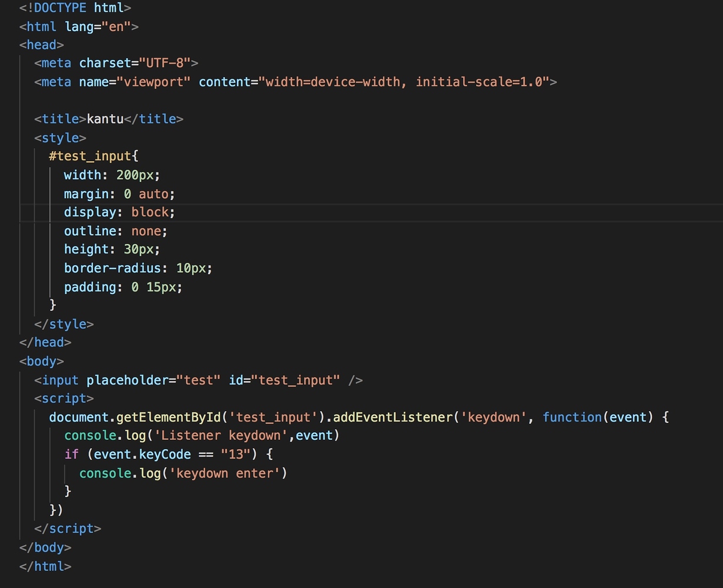Click the border-radius property
Viewport: 723px width, 588px height.
[x=112, y=268]
